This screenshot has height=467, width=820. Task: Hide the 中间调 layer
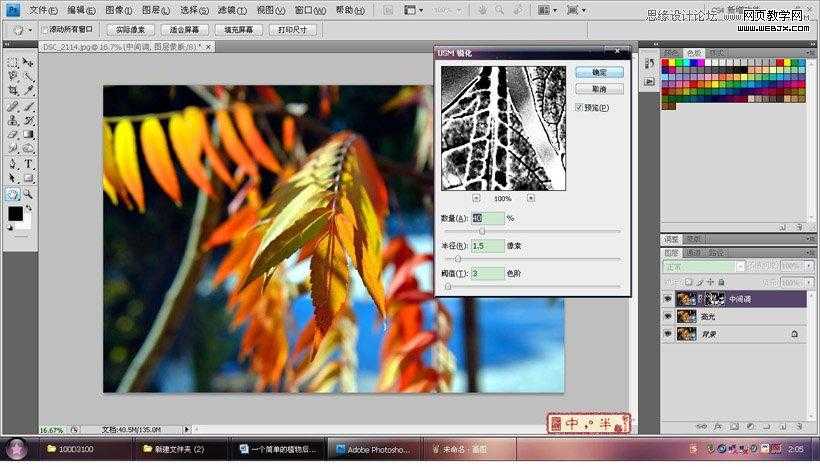tap(668, 299)
